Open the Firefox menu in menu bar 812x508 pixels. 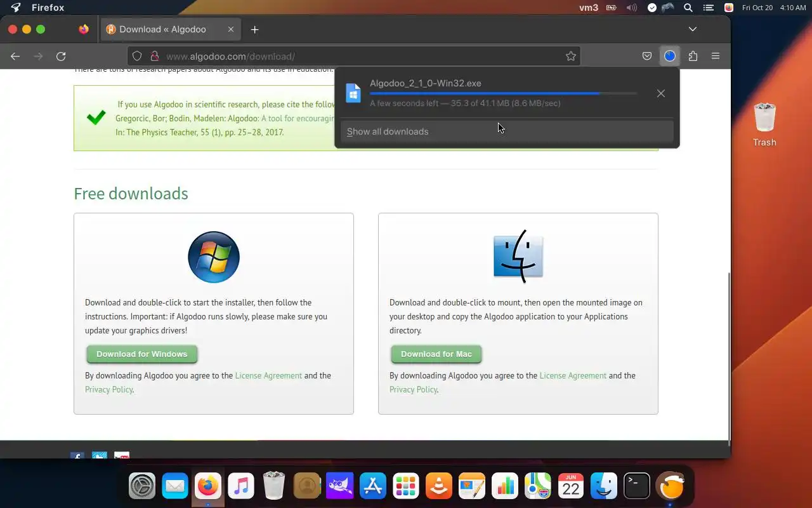[x=48, y=8]
